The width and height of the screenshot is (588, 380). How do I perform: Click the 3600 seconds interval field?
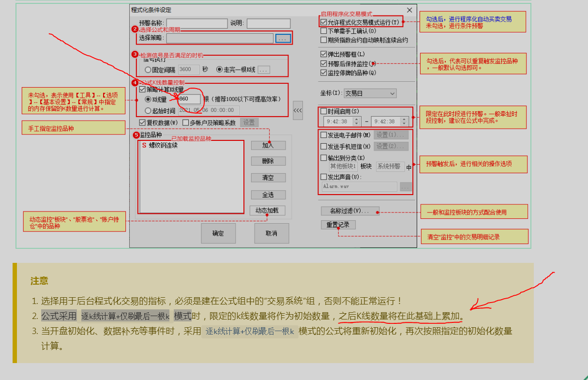pos(189,70)
